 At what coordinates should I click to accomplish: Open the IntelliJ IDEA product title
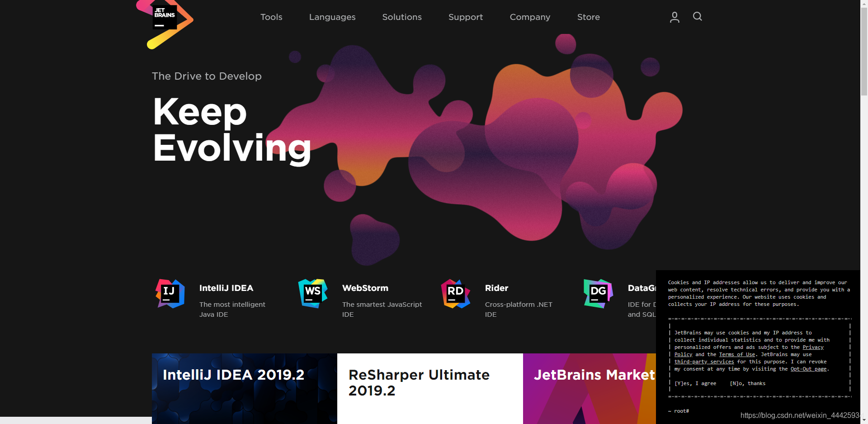click(x=226, y=288)
